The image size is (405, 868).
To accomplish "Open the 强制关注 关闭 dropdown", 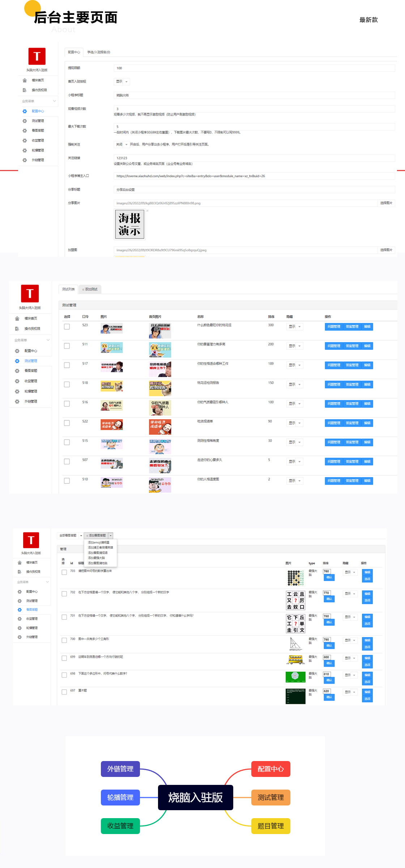I will click(122, 145).
